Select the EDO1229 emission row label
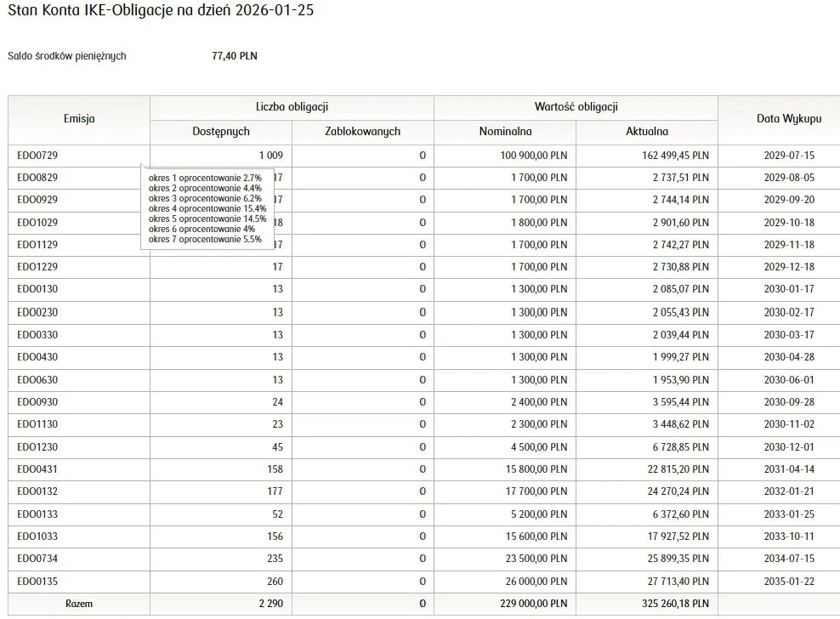The image size is (840, 619). [37, 267]
